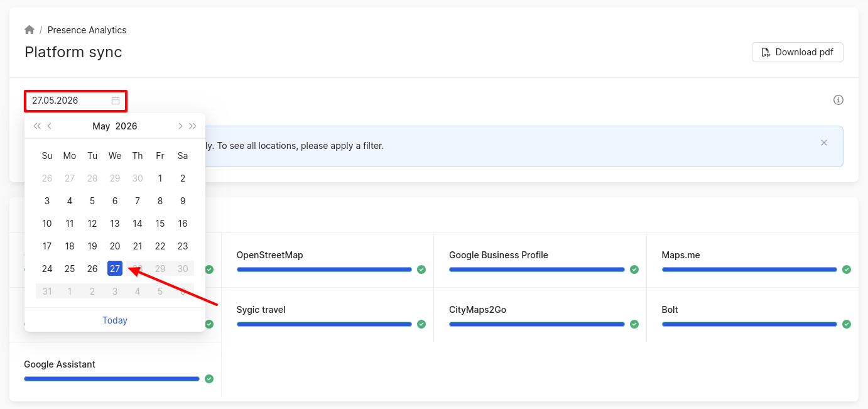This screenshot has height=409, width=868.
Task: Click the Today link in calendar
Action: (115, 320)
